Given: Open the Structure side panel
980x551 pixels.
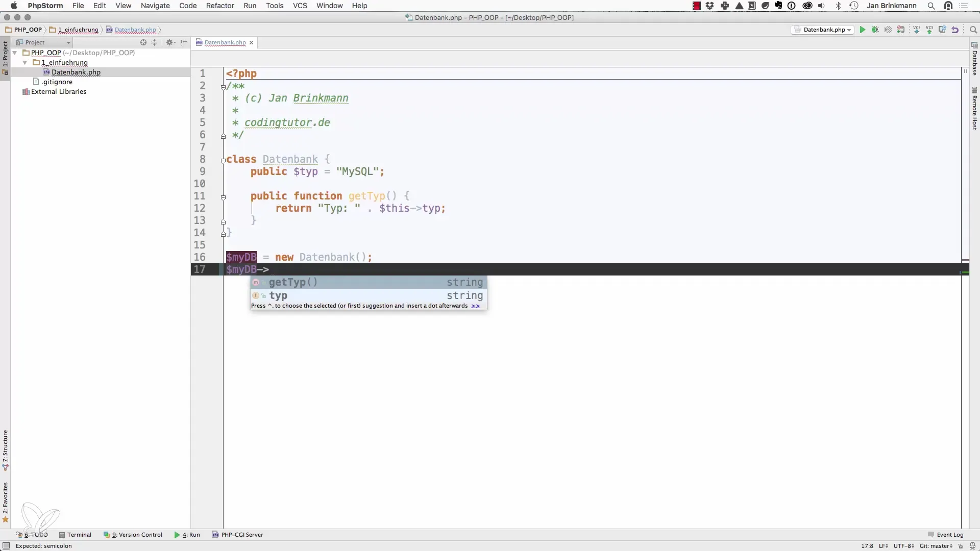Looking at the screenshot, I should [5, 450].
